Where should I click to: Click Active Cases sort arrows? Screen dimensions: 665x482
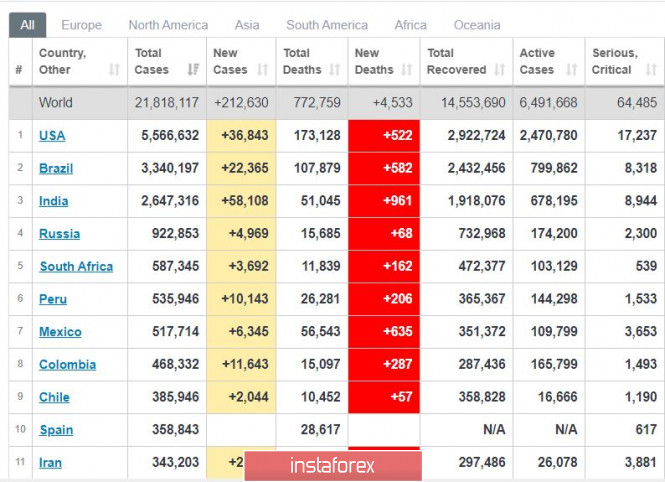pyautogui.click(x=571, y=70)
